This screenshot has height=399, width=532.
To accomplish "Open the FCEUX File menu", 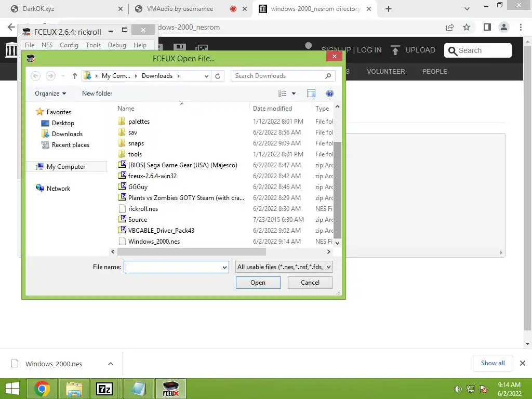I will click(30, 45).
